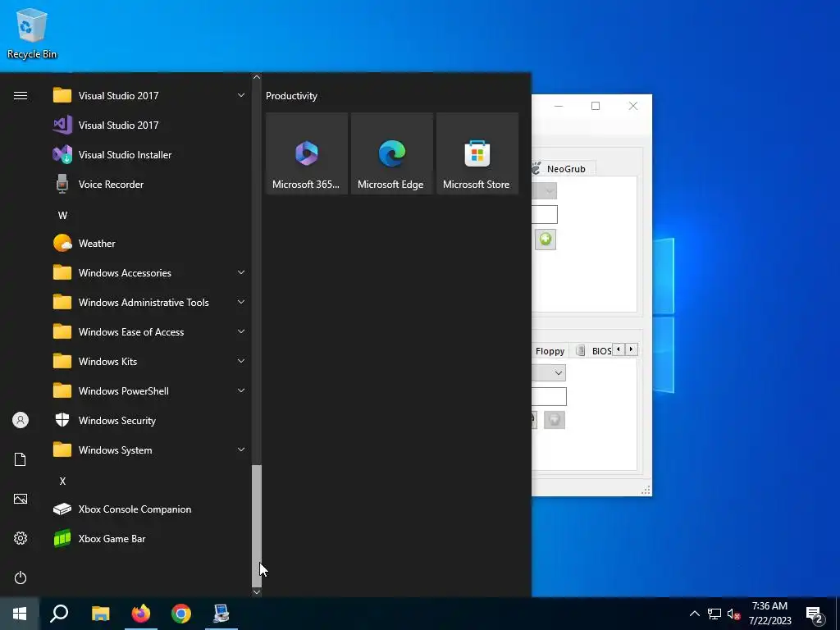Switch to EasyBCD app on taskbar
840x630 pixels.
[x=221, y=614]
